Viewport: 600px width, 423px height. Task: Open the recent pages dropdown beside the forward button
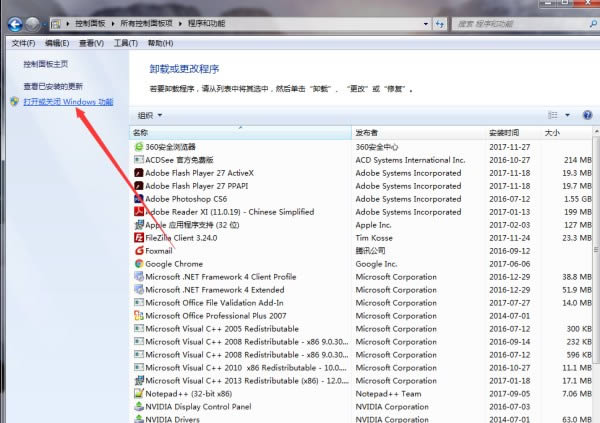[44, 24]
